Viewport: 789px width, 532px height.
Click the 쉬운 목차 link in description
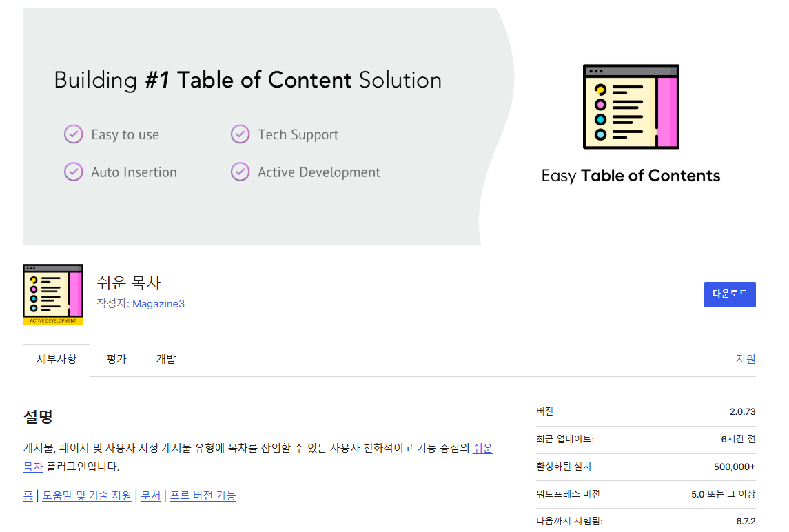[x=482, y=448]
